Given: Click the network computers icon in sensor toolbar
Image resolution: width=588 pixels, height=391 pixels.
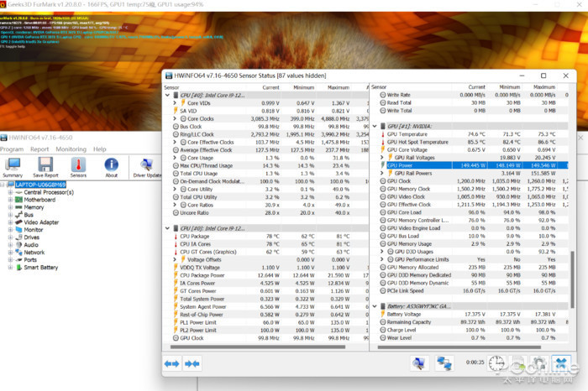Looking at the screenshot, I should 444,363.
